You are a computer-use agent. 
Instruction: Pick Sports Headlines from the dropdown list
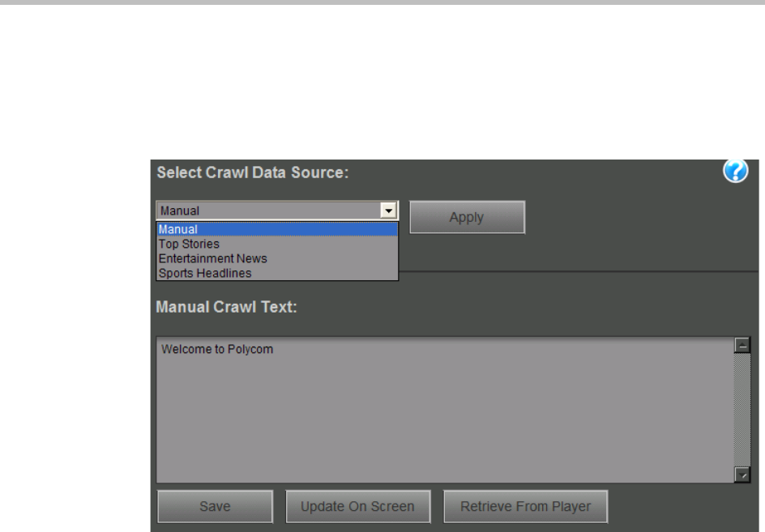coord(276,273)
